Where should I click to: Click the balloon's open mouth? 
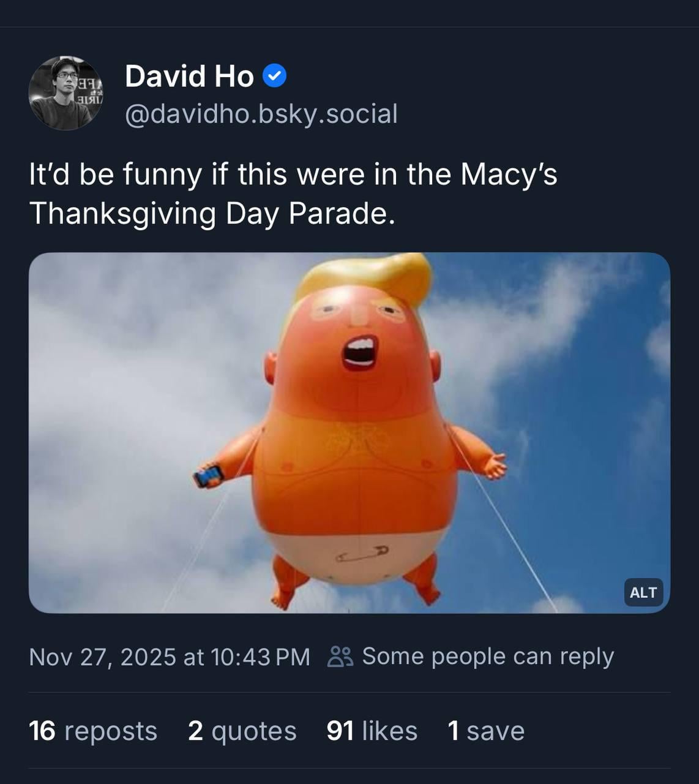pos(359,353)
